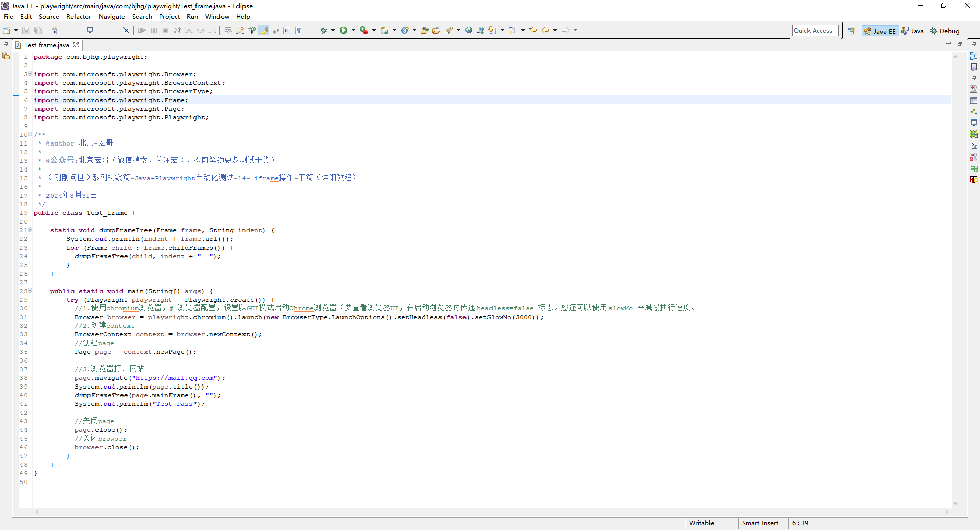
Task: Click the Save icon in toolbar
Action: click(26, 31)
